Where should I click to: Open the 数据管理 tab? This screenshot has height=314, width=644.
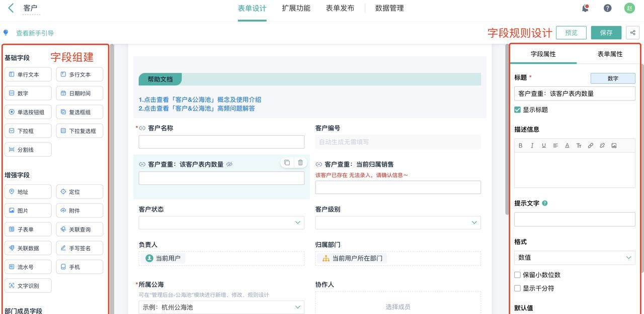389,8
